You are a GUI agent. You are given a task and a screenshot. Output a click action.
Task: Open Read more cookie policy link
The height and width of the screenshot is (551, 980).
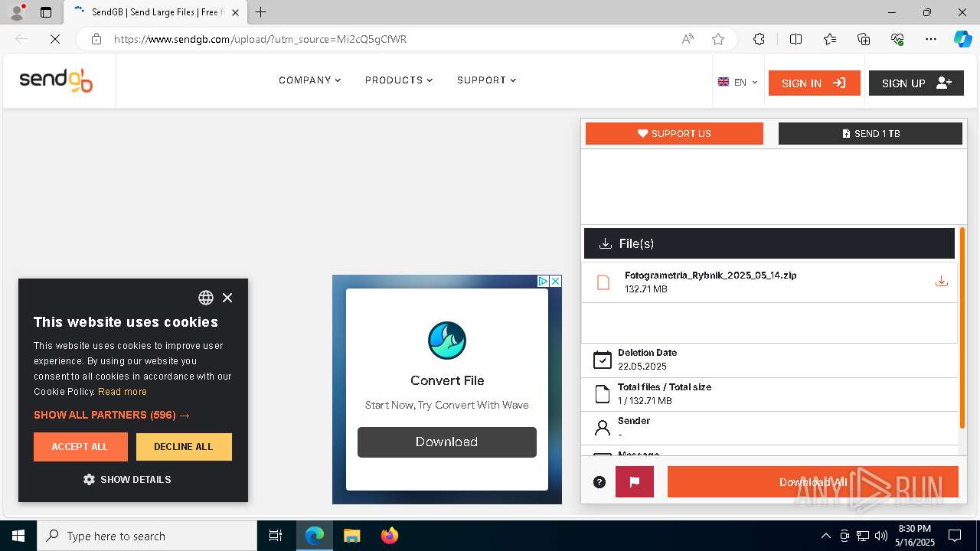(122, 392)
